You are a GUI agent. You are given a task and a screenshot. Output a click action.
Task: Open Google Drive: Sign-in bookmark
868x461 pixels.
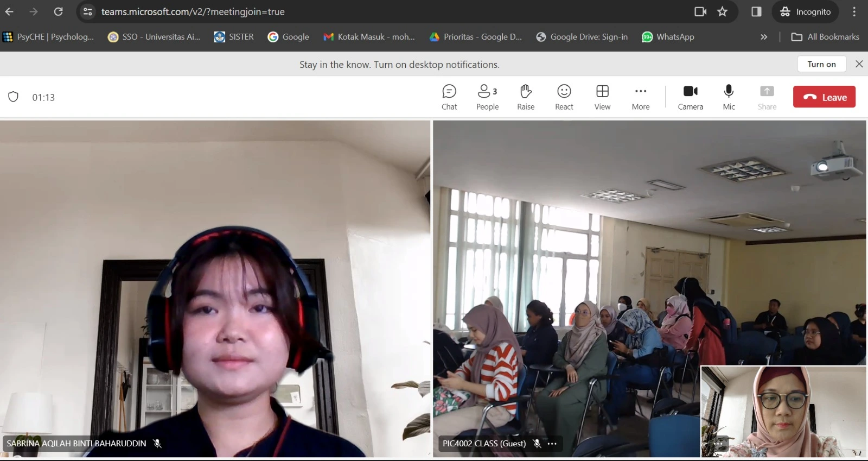(582, 37)
